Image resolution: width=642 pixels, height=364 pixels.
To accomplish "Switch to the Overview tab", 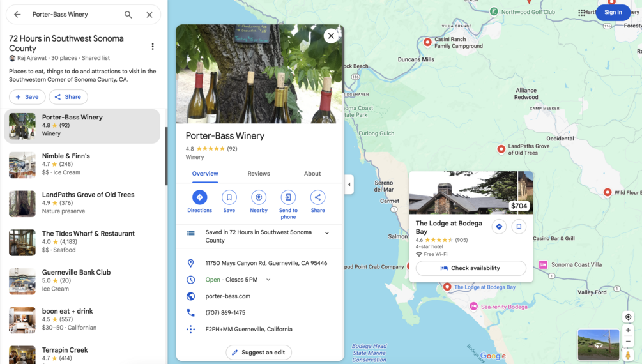I will point(205,174).
